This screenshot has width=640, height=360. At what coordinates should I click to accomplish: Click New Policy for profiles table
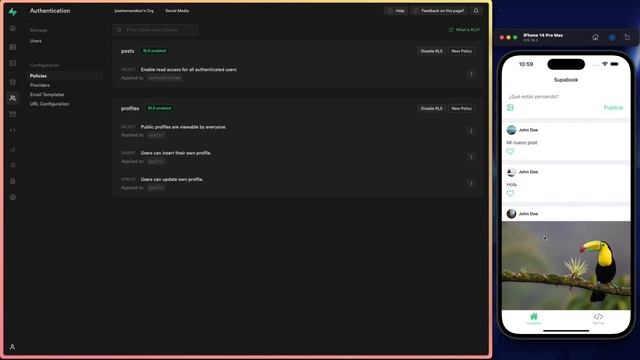point(462,108)
